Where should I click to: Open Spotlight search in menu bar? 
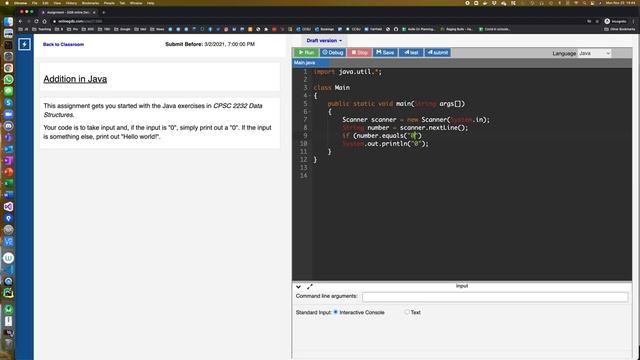(584, 3)
